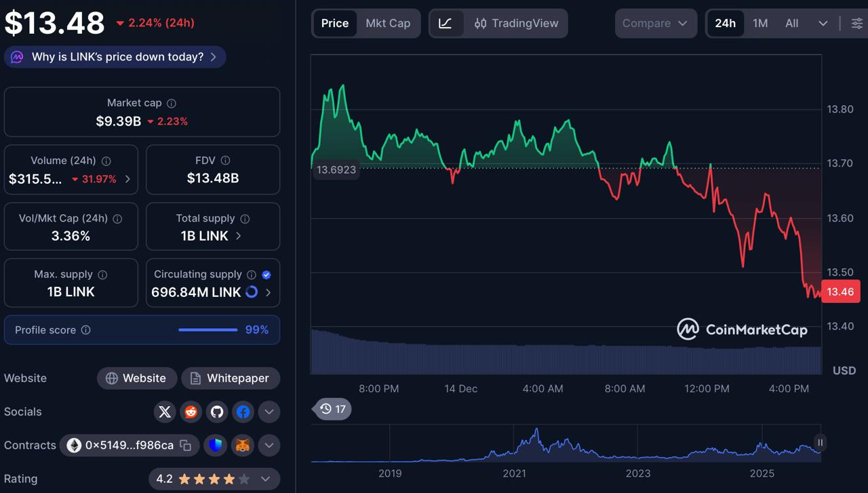Switch to the Mkt Cap tab
868x493 pixels.
pyautogui.click(x=388, y=23)
